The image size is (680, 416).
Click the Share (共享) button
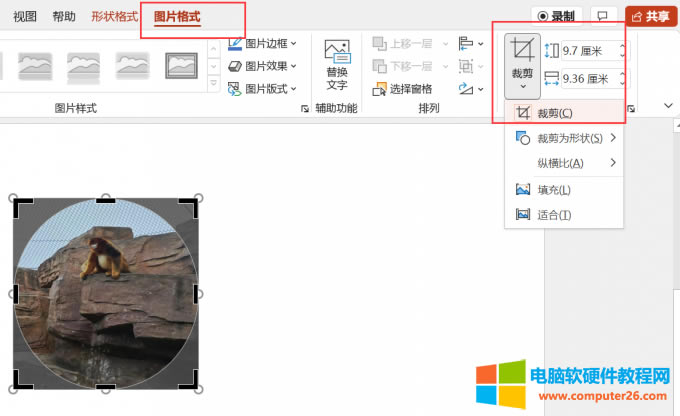click(x=650, y=16)
